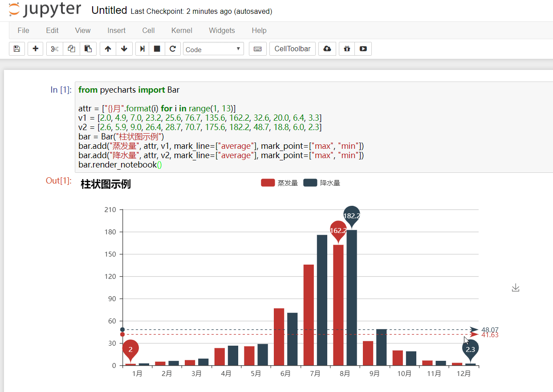553x392 pixels.
Task: Open the keyboard shortcuts command palette icon
Action: [257, 49]
